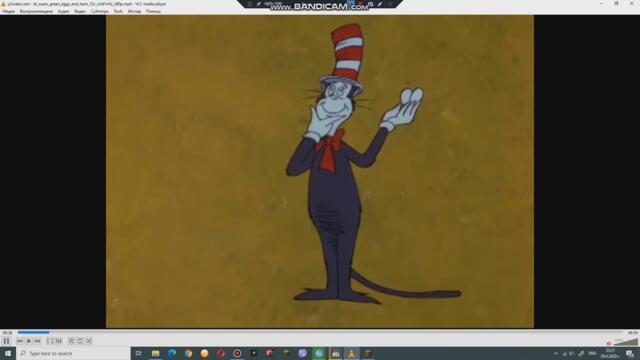This screenshot has width=640, height=360.
Task: Open the Bandicam recorder taskbar icon
Action: [x=237, y=353]
